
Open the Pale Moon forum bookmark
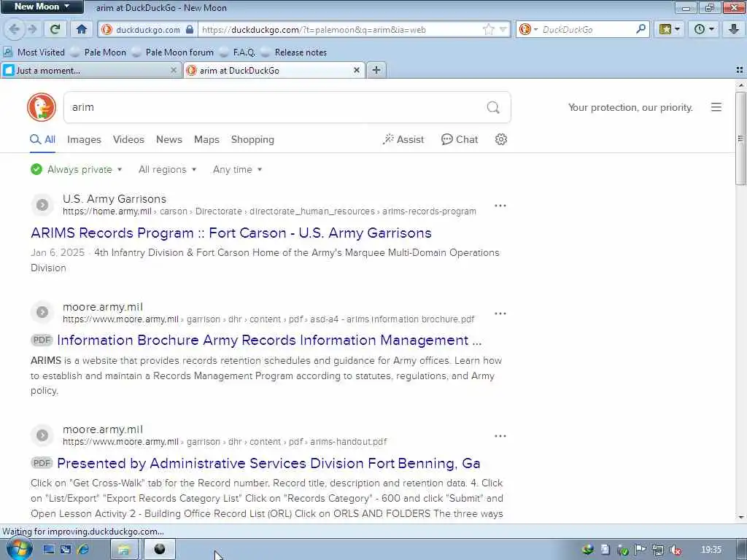(173, 52)
